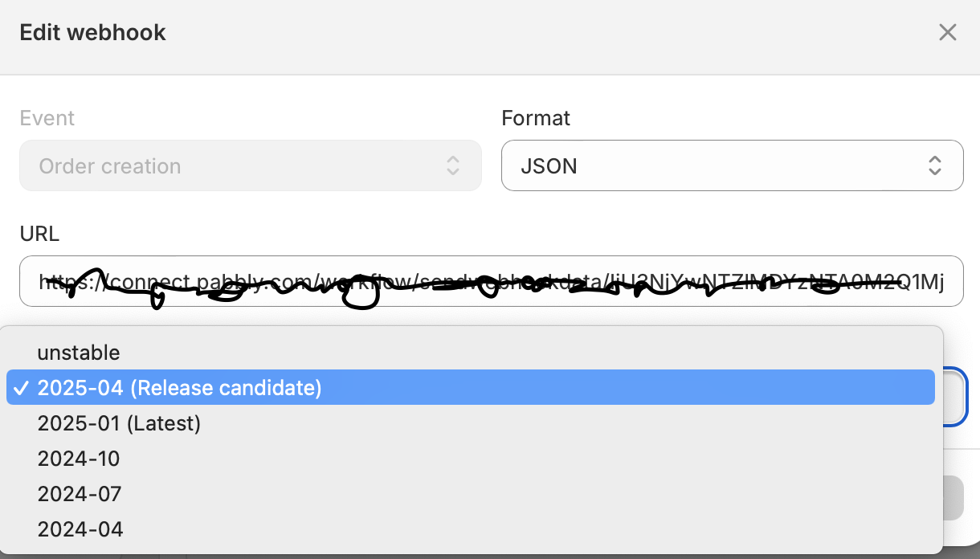Select the 2025-01 (Latest) version

coord(119,423)
